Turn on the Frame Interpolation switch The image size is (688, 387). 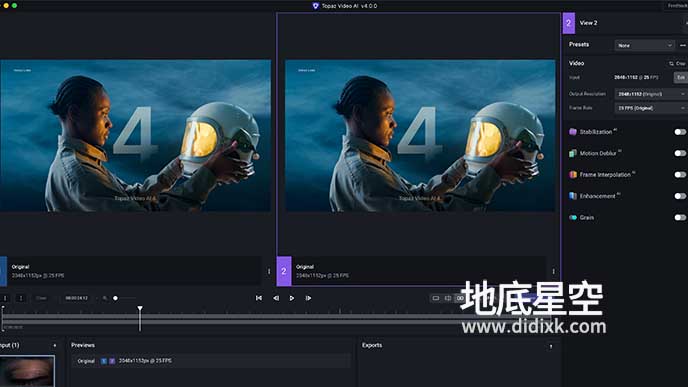click(x=680, y=175)
